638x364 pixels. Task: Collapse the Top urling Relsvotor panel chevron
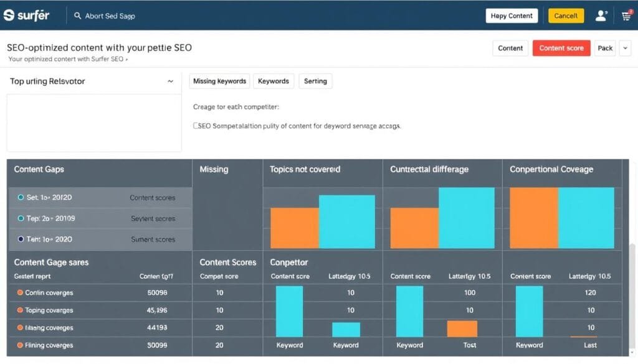coord(170,82)
